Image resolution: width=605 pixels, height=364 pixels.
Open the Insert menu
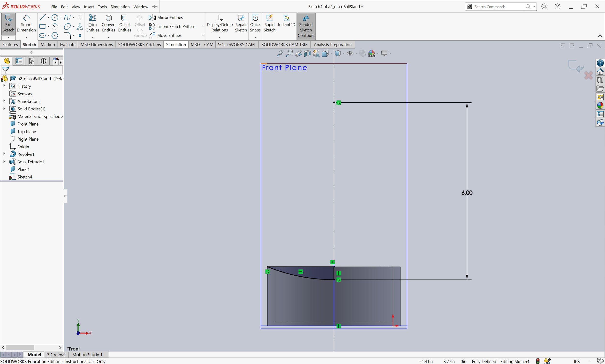(89, 7)
